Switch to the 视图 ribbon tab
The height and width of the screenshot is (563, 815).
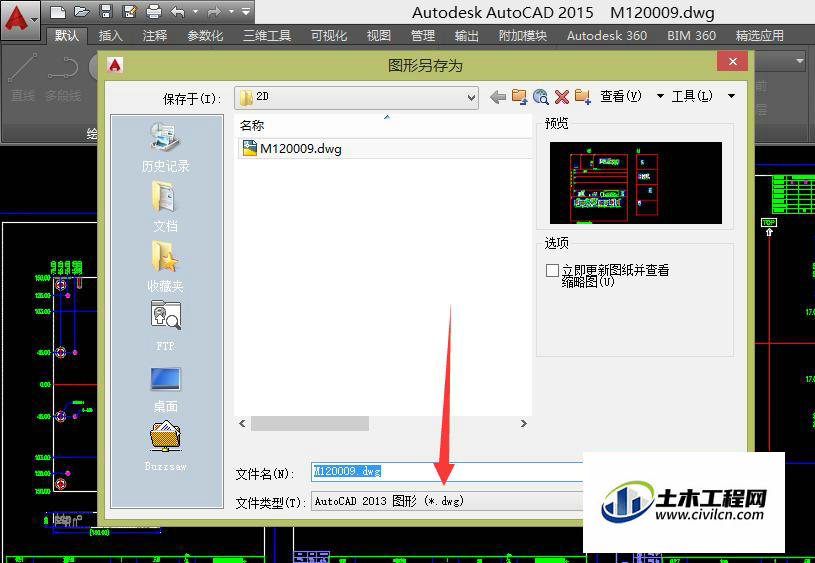[378, 35]
